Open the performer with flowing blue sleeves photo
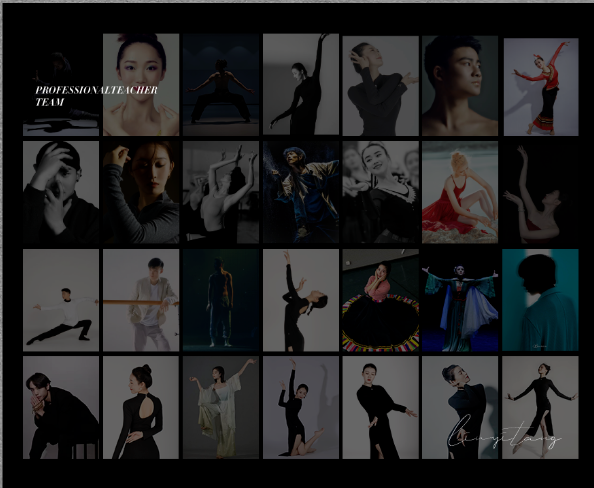The height and width of the screenshot is (488, 594). (460, 300)
